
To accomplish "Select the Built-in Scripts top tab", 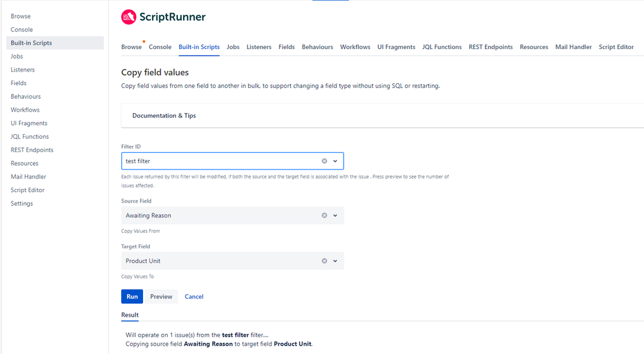I will point(199,47).
